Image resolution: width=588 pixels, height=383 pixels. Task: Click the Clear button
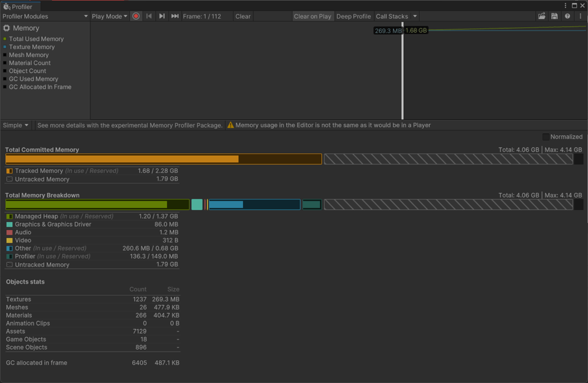[243, 16]
